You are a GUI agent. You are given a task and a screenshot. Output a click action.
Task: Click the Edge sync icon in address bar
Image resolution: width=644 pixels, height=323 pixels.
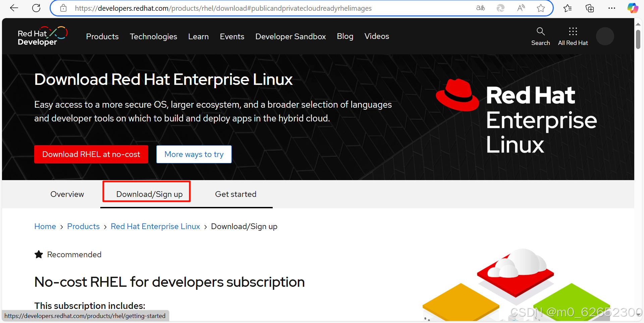(x=500, y=8)
